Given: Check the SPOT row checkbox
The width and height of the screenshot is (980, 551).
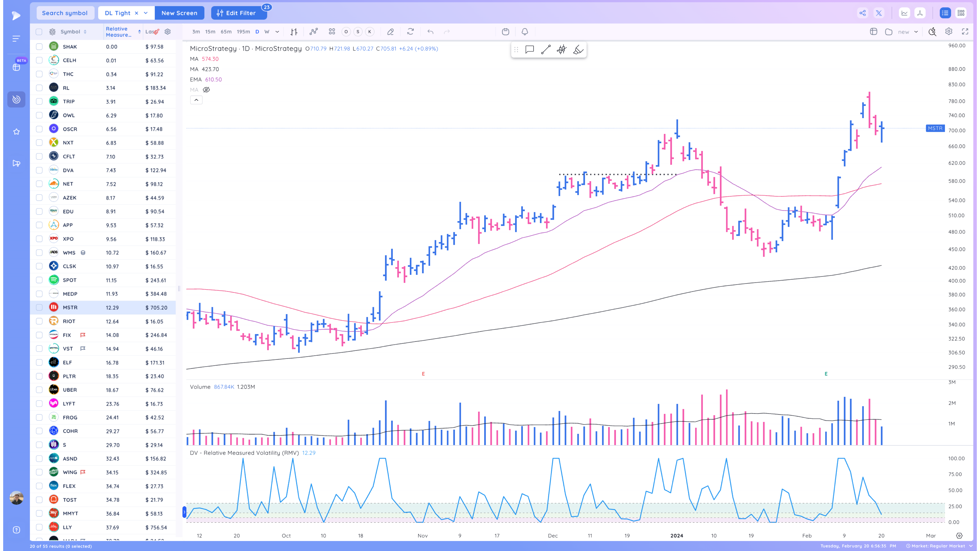Looking at the screenshot, I should tap(39, 280).
